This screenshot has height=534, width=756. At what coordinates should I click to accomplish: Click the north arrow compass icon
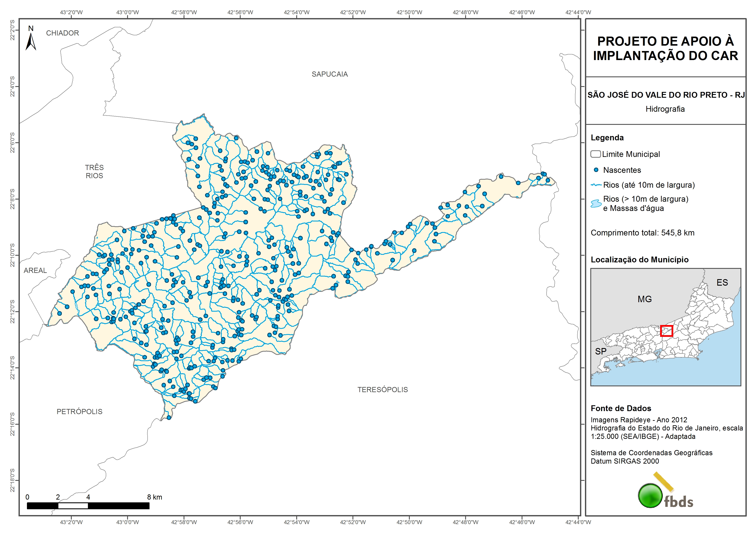click(x=31, y=42)
